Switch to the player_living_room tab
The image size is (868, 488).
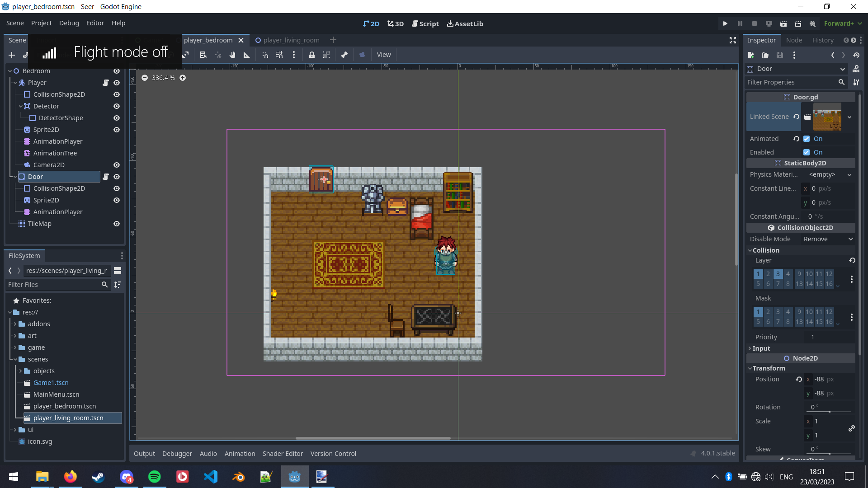[x=292, y=40]
